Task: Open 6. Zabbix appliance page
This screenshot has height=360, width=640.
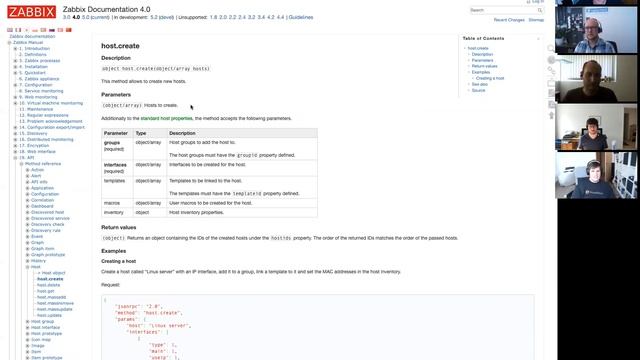Action: pyautogui.click(x=39, y=79)
